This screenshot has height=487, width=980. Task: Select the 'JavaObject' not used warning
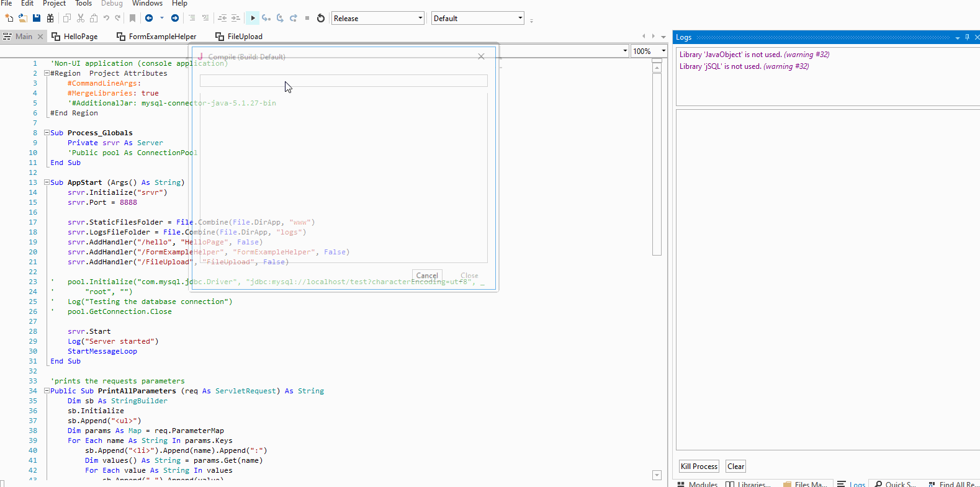tap(753, 55)
